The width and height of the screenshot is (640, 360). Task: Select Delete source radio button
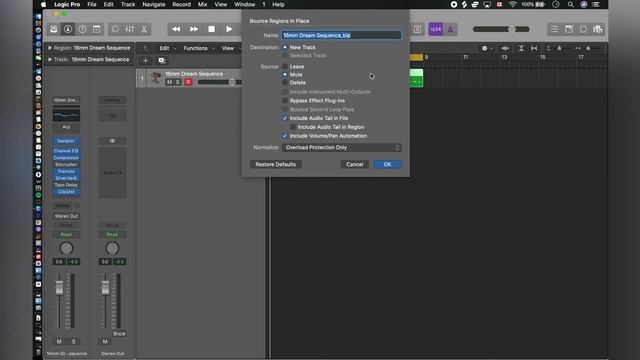click(285, 82)
